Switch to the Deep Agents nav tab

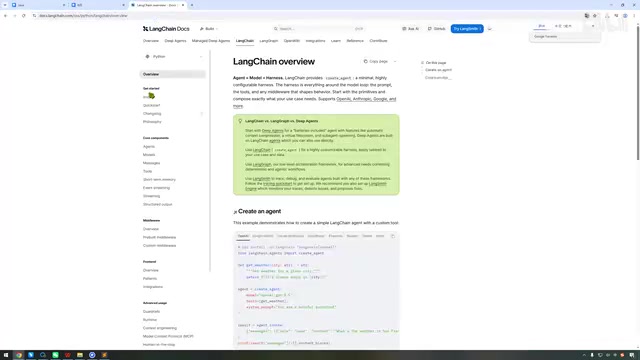coord(175,41)
